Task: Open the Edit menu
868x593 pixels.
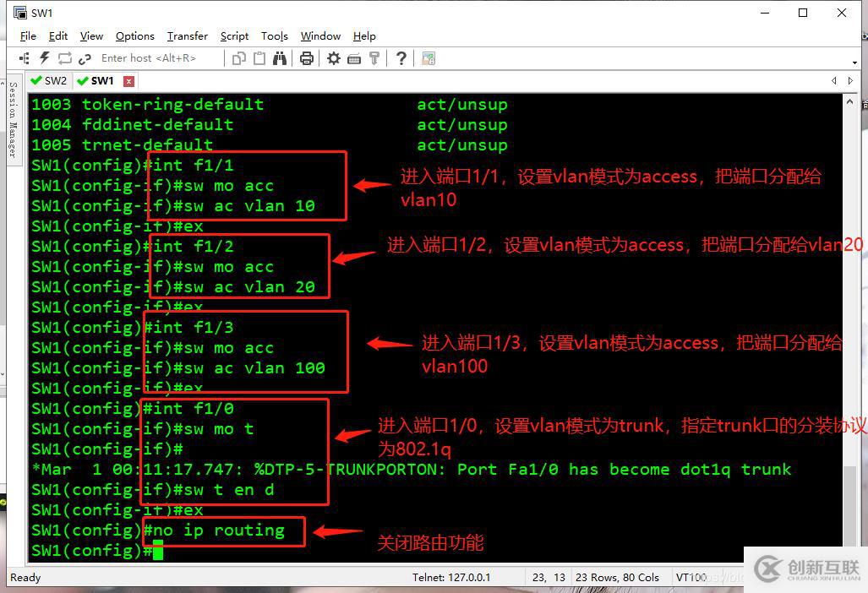Action: pyautogui.click(x=58, y=36)
